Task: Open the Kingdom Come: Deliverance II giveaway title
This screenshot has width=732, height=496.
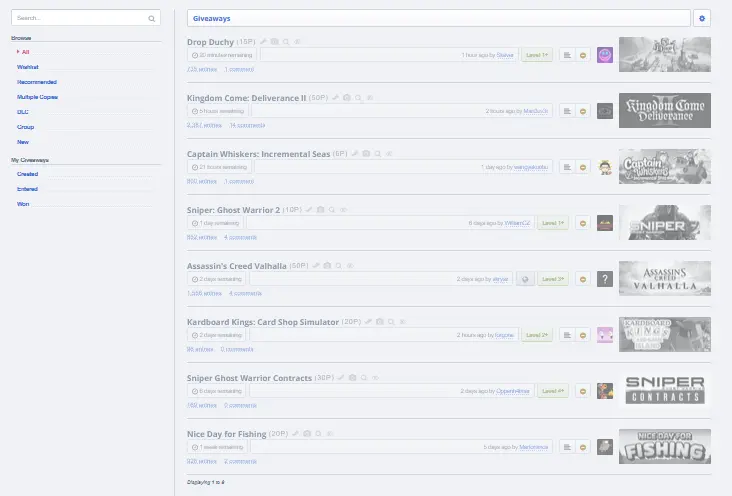Action: point(246,98)
